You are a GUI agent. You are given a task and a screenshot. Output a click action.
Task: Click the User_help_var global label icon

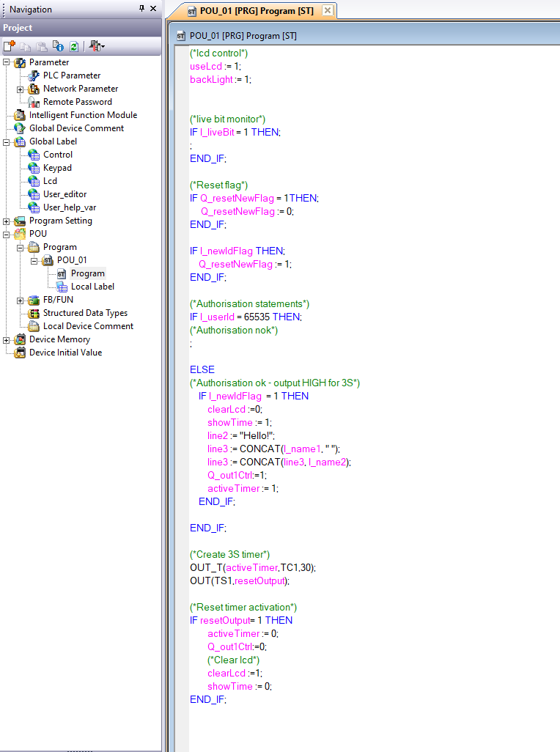click(34, 207)
